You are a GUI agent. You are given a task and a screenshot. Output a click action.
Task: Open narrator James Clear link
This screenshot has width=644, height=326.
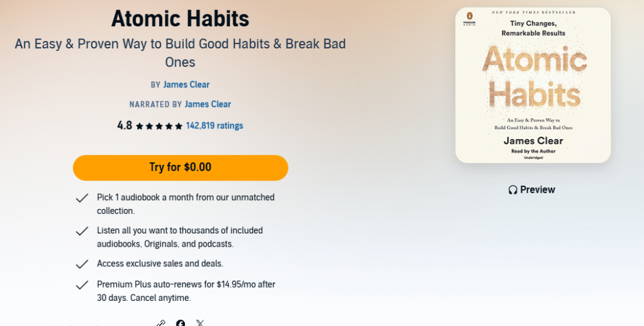click(208, 104)
